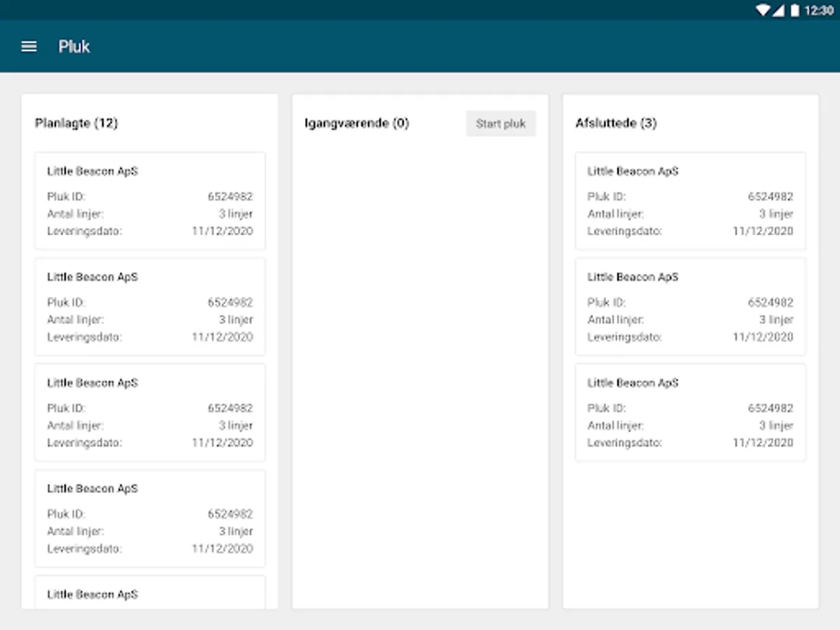Viewport: 840px width, 630px height.
Task: Click the Planlagte (12) column header
Action: pyautogui.click(x=76, y=123)
